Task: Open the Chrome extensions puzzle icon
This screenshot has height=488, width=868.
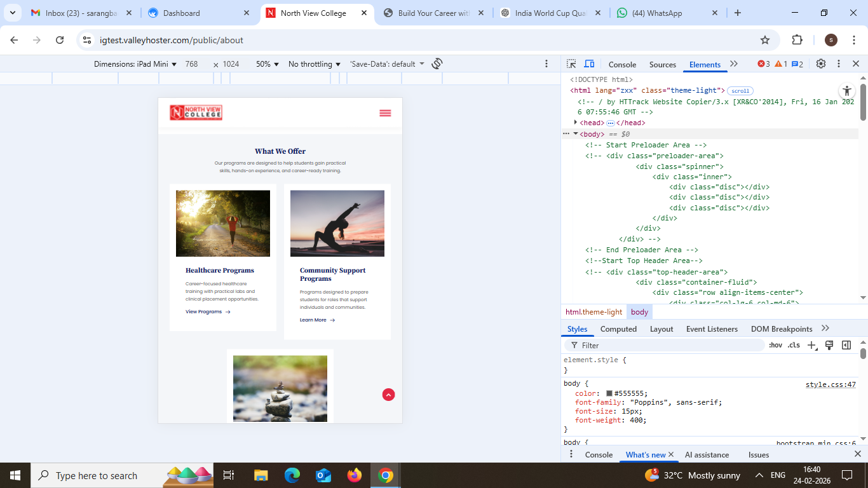Action: point(797,40)
